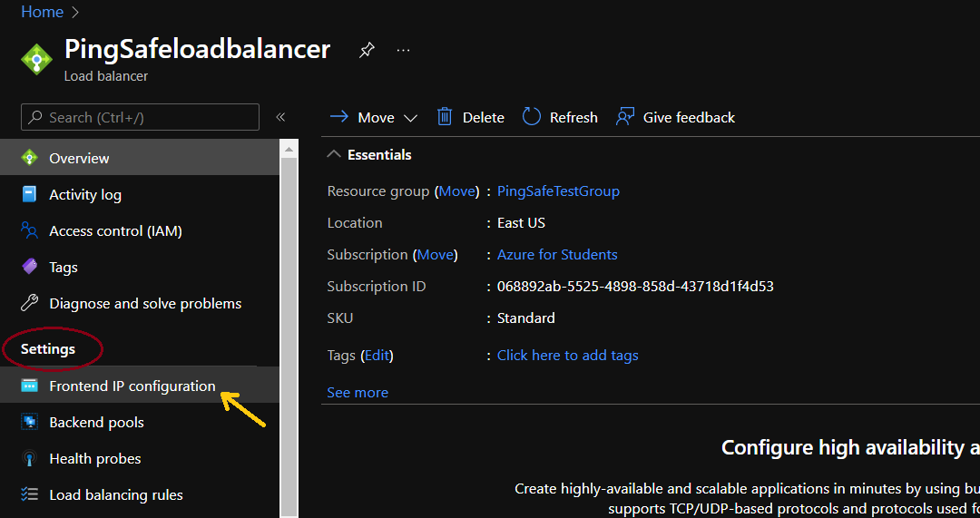This screenshot has height=518, width=980.
Task: Click the pin icon next to PingSafeloadbalancer
Action: tap(367, 50)
